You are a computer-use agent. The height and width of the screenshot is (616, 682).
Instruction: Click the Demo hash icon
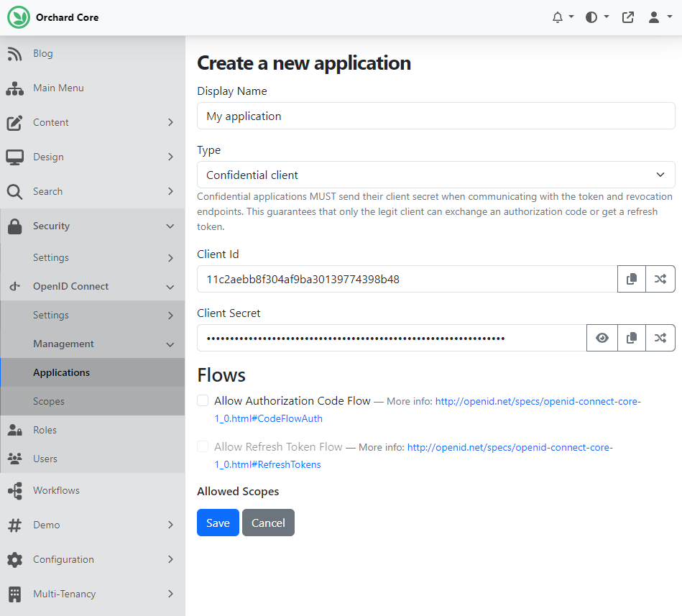coord(14,525)
